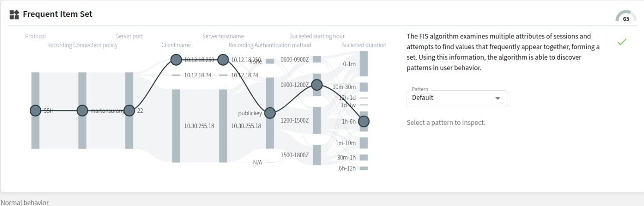644x206 pixels.
Task: Select the 0900-1200Z starting hour node
Action: point(317,85)
